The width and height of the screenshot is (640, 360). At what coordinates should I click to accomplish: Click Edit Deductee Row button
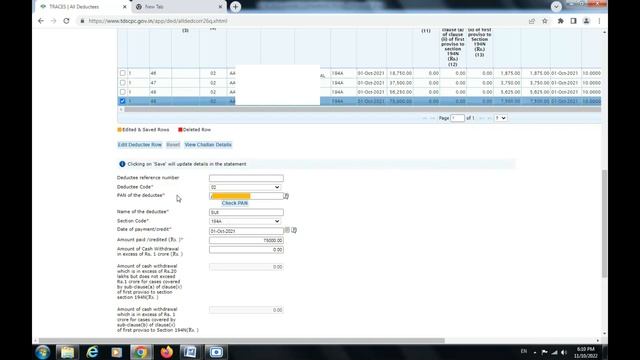click(140, 144)
